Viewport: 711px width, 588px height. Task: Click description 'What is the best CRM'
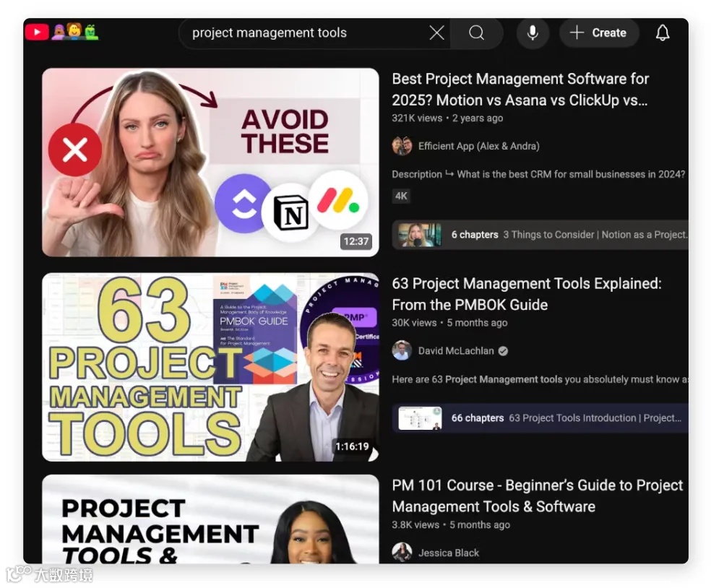(x=538, y=175)
